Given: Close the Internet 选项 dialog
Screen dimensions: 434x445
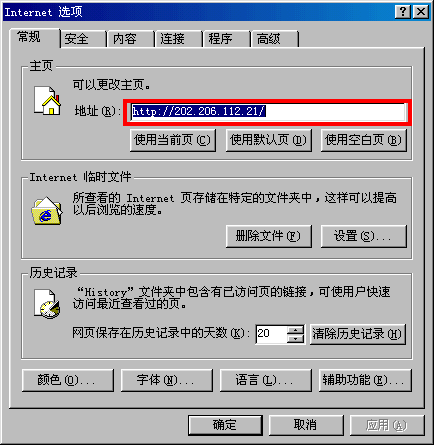Looking at the screenshot, I should pyautogui.click(x=421, y=12).
